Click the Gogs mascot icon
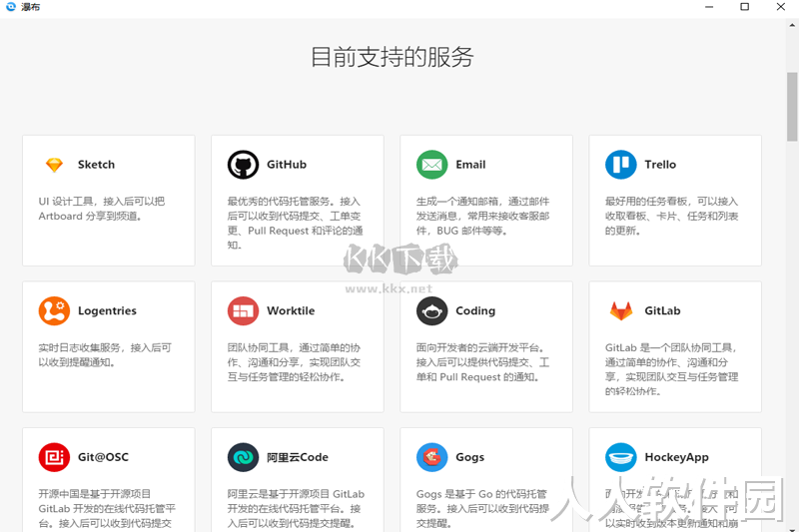Screen dimensions: 799x532 [x=432, y=457]
